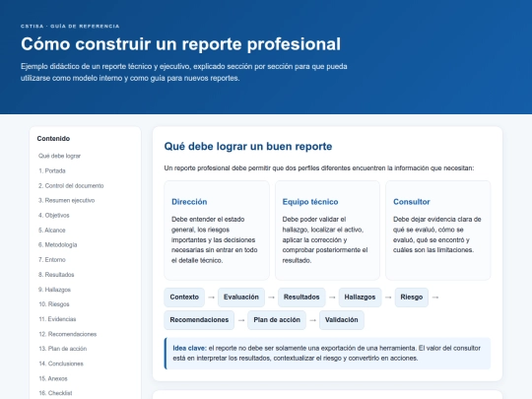Open '15. Anexos' contents entry

click(x=53, y=378)
